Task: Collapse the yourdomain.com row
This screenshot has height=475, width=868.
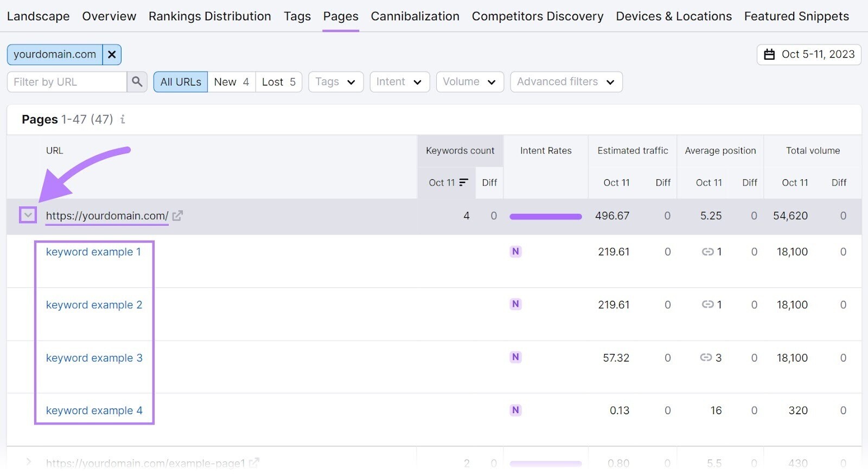Action: pos(28,215)
